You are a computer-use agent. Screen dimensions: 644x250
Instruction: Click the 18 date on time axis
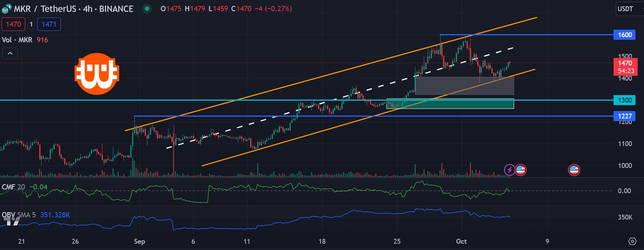322,241
